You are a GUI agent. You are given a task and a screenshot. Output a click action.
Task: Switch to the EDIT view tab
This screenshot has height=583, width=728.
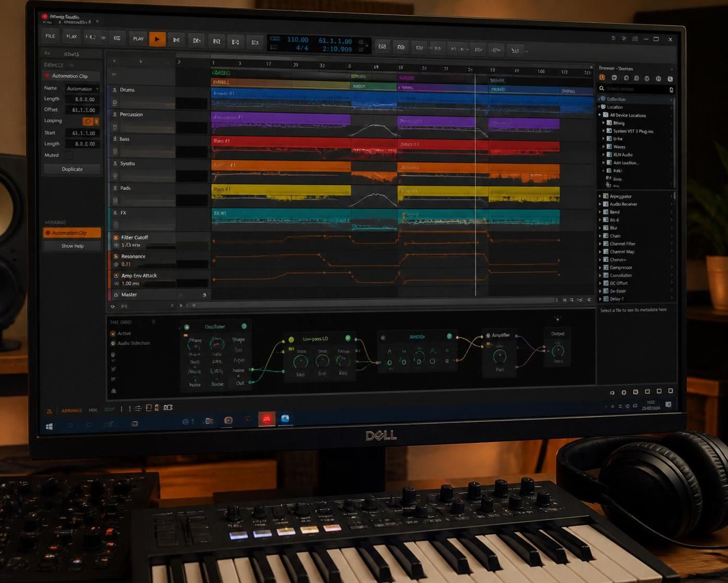(110, 410)
